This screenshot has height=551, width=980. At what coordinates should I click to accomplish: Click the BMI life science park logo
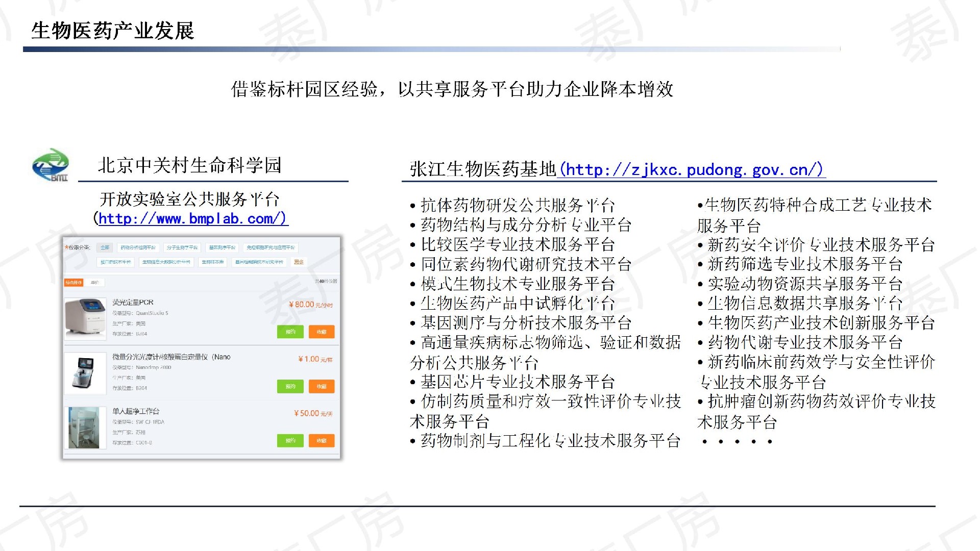point(51,165)
